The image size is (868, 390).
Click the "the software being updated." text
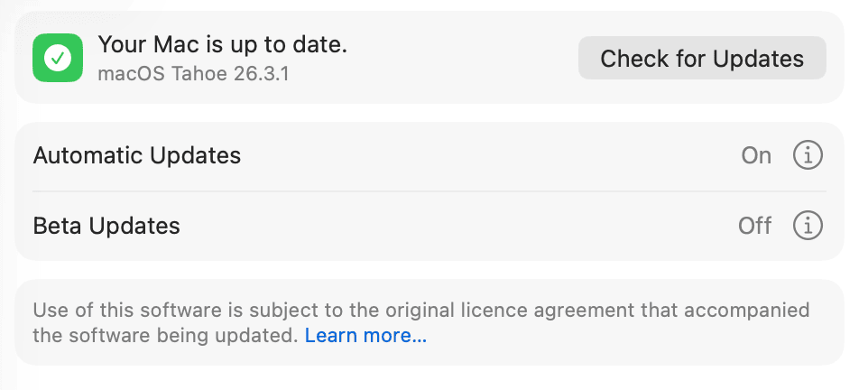(165, 336)
